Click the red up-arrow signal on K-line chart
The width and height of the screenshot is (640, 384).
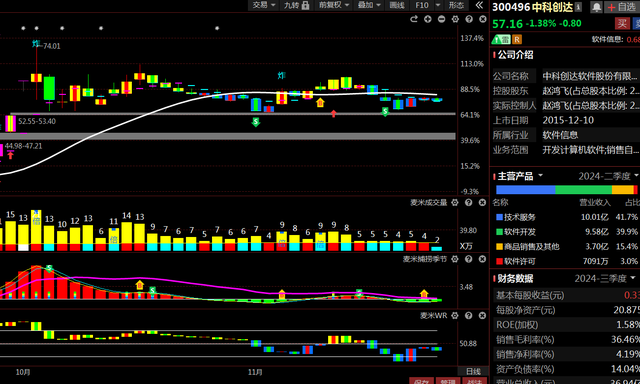pos(334,113)
